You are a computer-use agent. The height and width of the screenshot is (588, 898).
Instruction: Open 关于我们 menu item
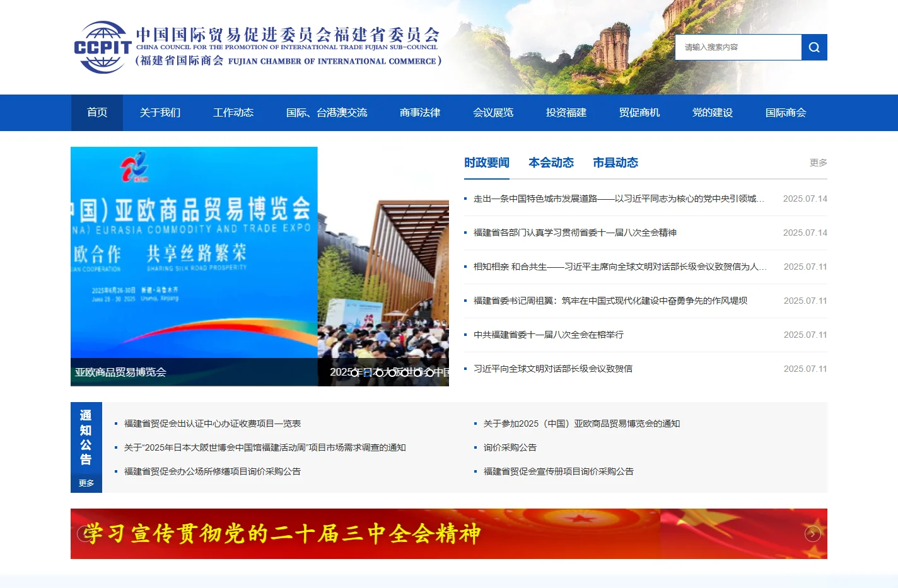click(160, 113)
